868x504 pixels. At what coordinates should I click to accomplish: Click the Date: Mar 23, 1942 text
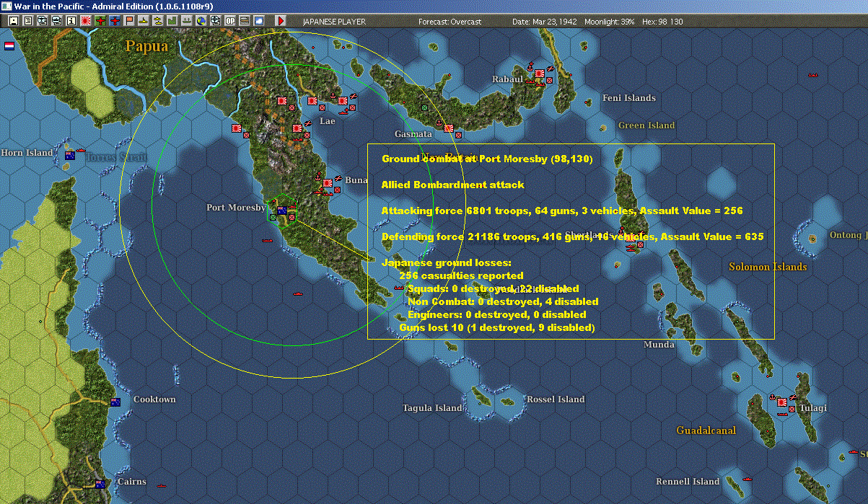tap(545, 22)
